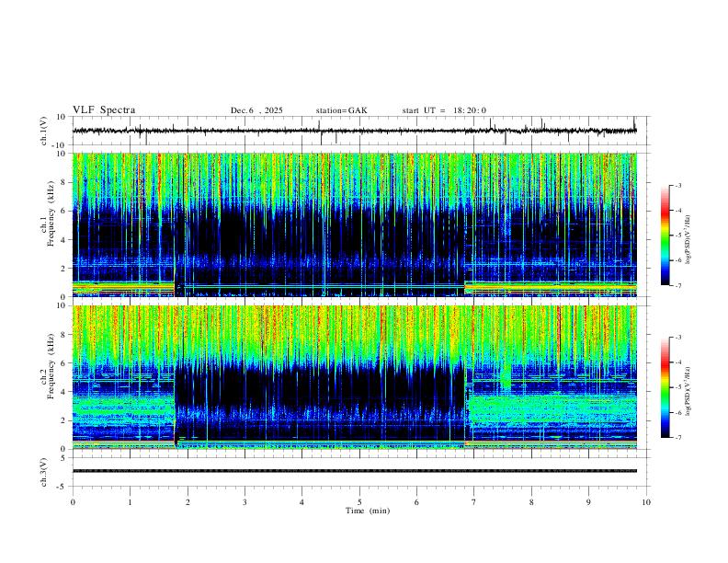Click the '8' tick on ch.1 frequency axis

pyautogui.click(x=63, y=182)
